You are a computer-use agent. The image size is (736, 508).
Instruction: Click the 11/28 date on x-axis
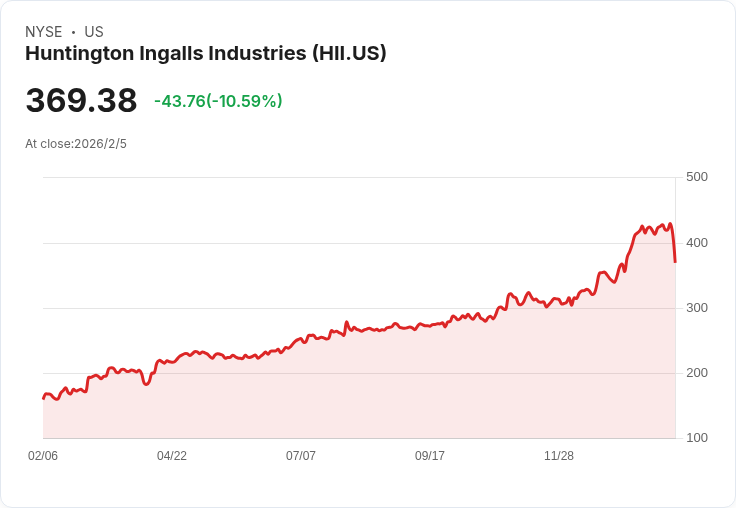(x=559, y=456)
